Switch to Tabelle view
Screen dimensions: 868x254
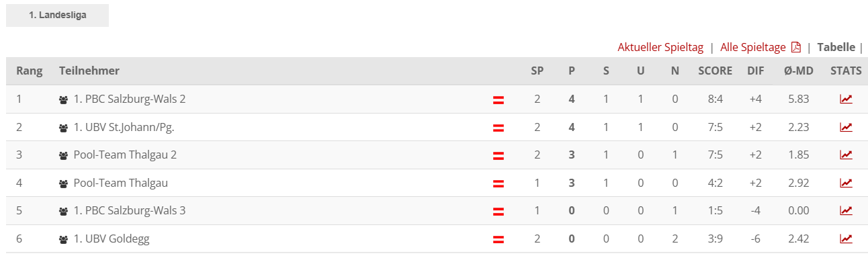pos(836,47)
